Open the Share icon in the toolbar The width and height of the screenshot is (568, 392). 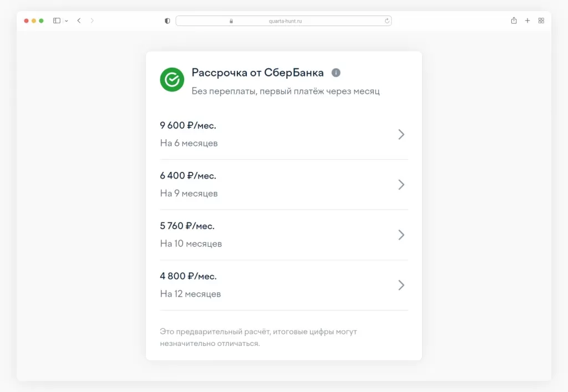(514, 21)
